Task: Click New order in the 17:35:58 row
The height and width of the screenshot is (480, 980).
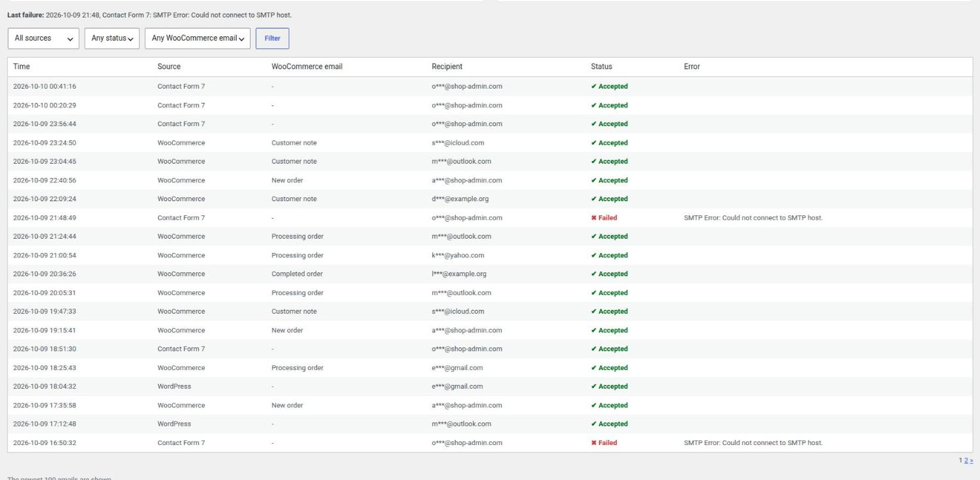Action: [x=287, y=405]
